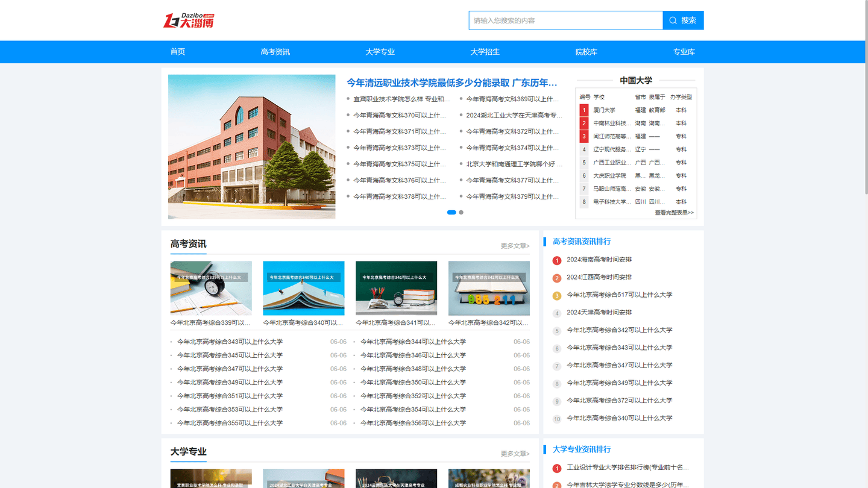Open the 首页 nav item
This screenshot has width=868, height=488.
(x=178, y=52)
